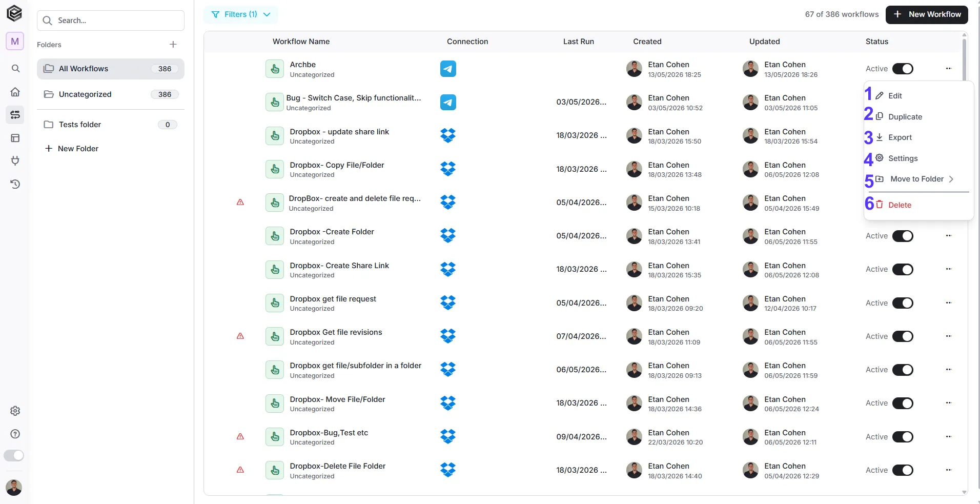Flip the theme switch in the left sidebar
Image resolution: width=980 pixels, height=504 pixels.
(14, 455)
